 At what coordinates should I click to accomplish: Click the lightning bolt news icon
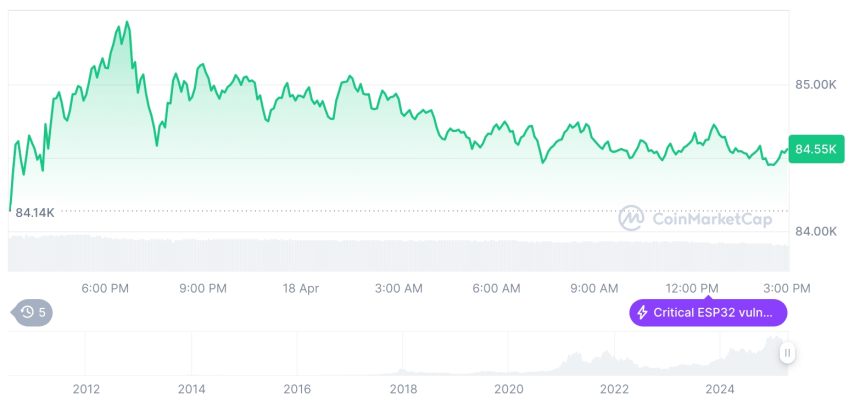click(642, 312)
